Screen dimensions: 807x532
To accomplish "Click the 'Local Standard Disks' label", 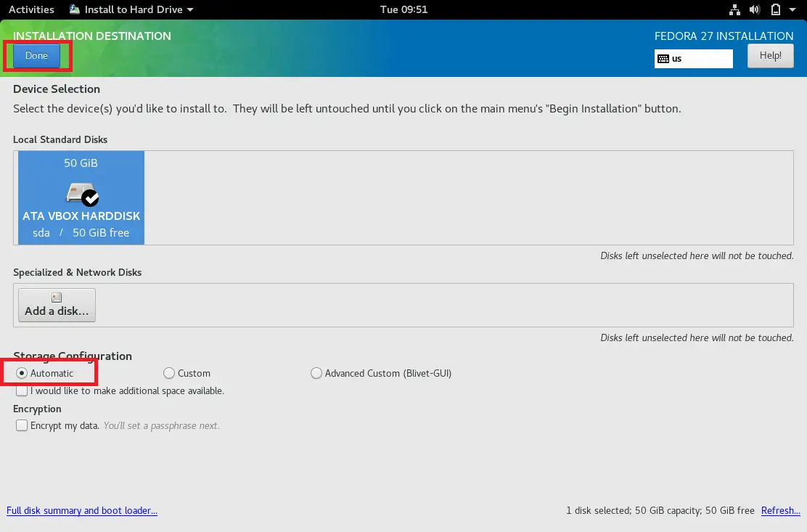I will [x=60, y=139].
